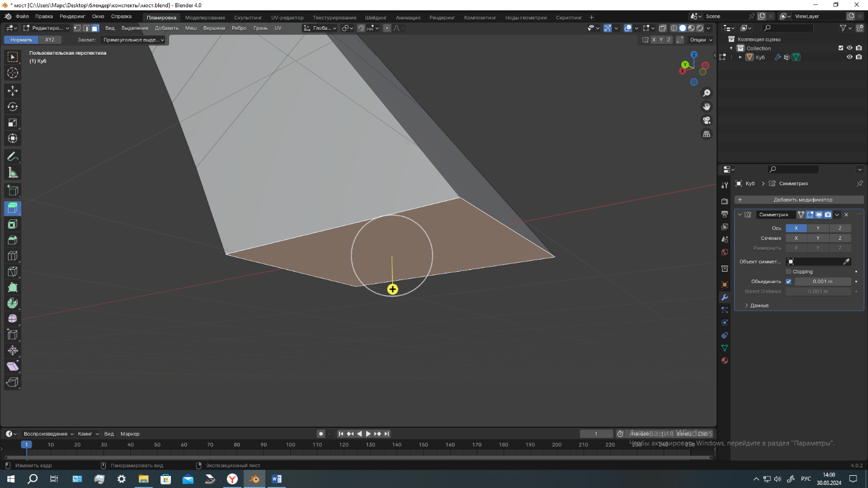
Task: Choose the 3D Cursor tool
Action: tap(12, 73)
